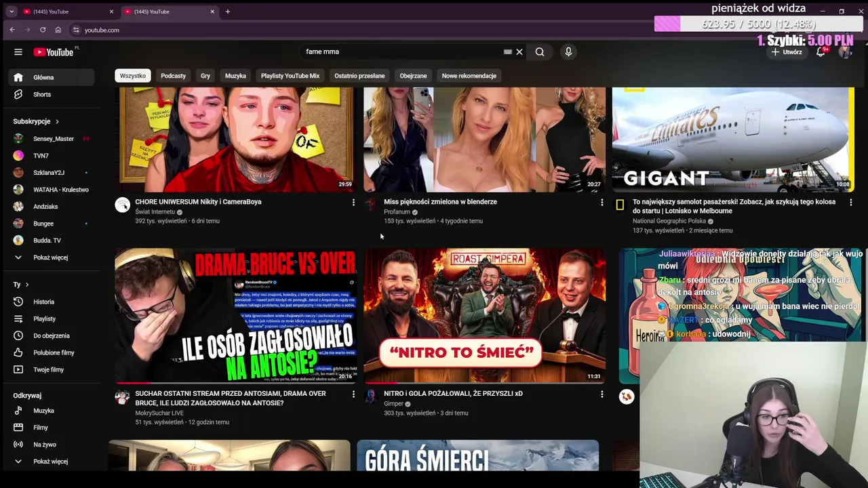
Task: Open WATAHA - Królestwo subscription
Action: coord(51,190)
